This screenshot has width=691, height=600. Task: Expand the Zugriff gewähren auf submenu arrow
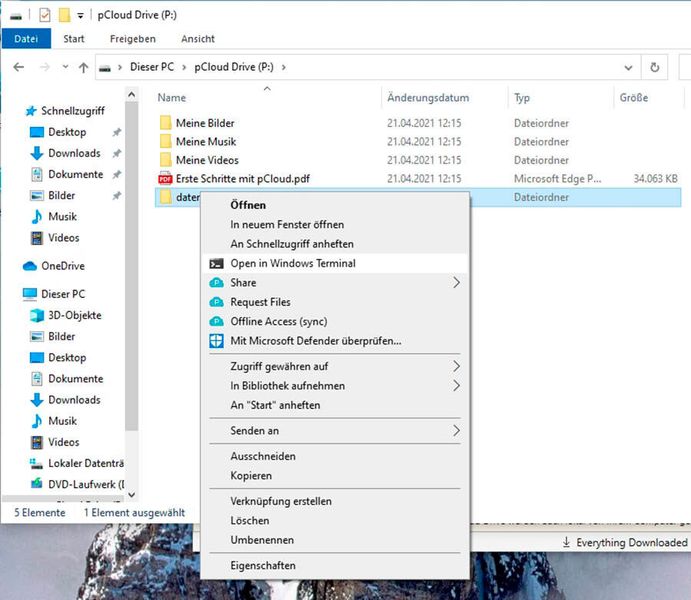coord(457,367)
